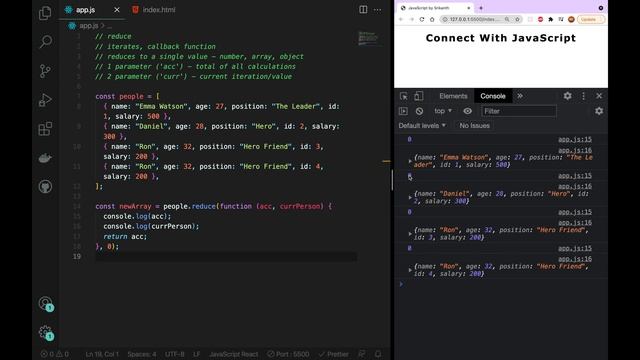This screenshot has height=360, width=640.
Task: Click the Spaces: 4 indentation setting
Action: tap(142, 354)
